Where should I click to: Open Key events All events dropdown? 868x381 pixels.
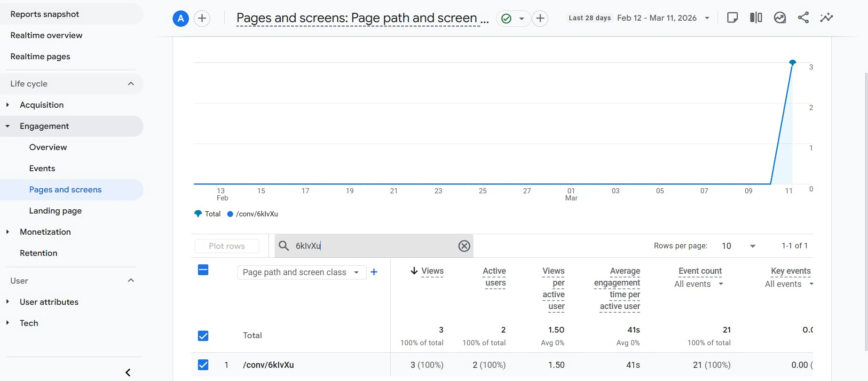789,284
